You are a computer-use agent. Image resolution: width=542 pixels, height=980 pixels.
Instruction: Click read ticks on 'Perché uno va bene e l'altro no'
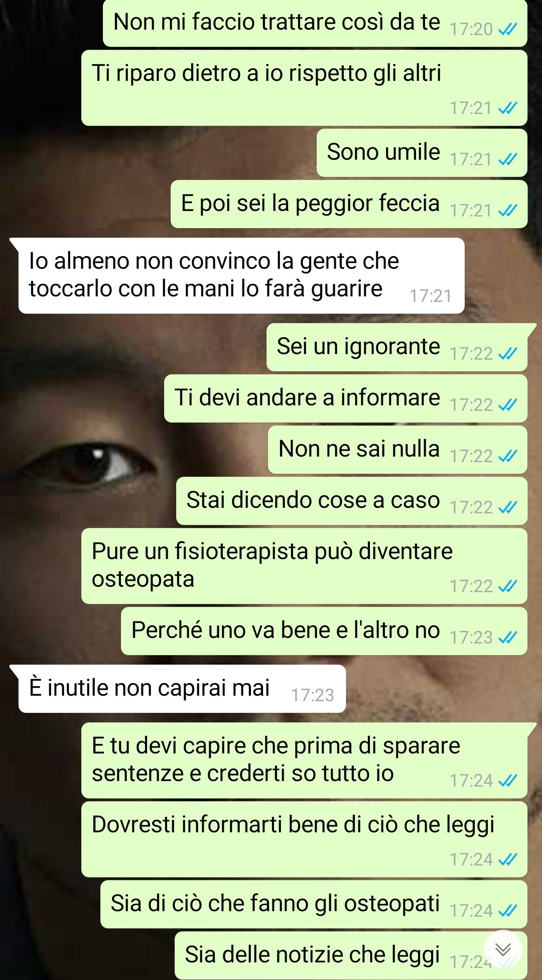[507, 637]
